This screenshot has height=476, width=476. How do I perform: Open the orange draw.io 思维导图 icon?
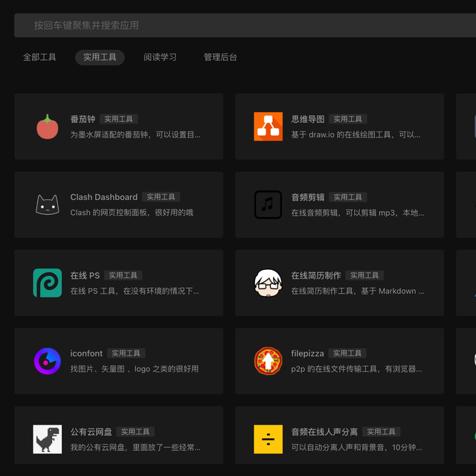[x=268, y=126]
